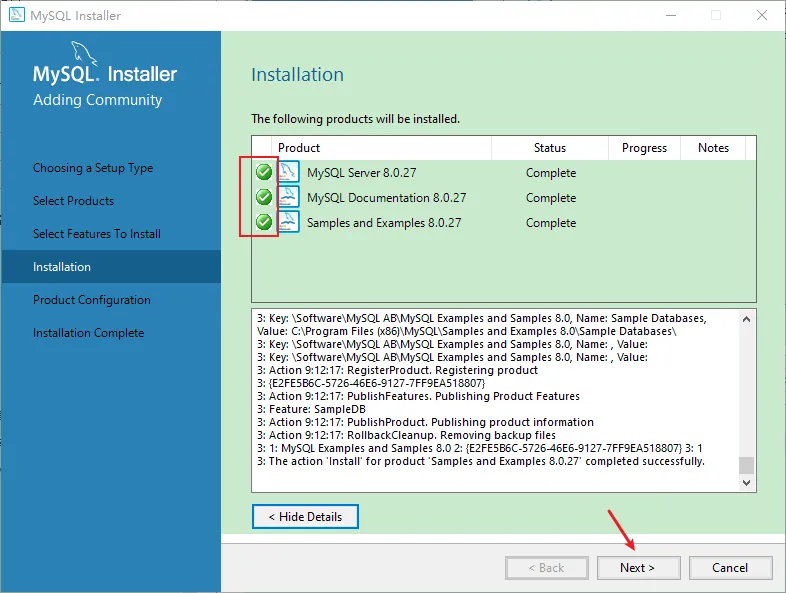Go to the Select Products step
786x593 pixels.
tap(73, 201)
